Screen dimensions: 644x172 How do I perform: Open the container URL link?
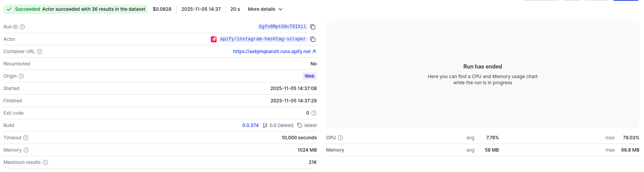point(275,52)
